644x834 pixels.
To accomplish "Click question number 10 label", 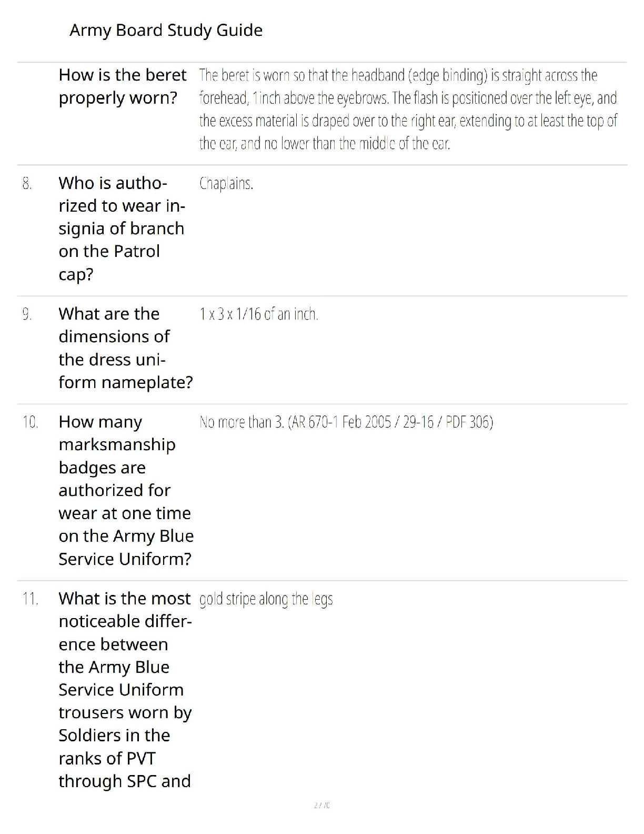I will click(30, 422).
